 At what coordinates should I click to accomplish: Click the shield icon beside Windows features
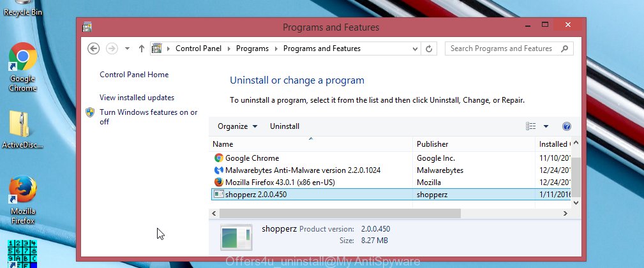click(x=91, y=112)
